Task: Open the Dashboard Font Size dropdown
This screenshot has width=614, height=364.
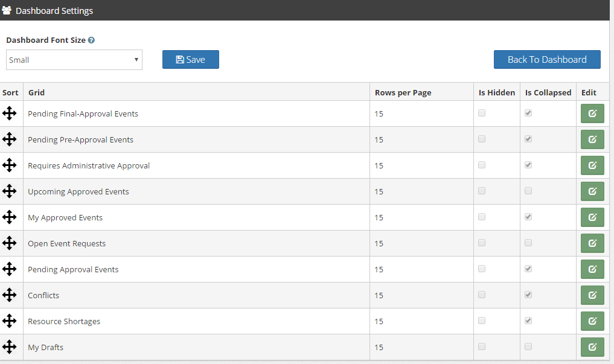Action: pos(74,60)
